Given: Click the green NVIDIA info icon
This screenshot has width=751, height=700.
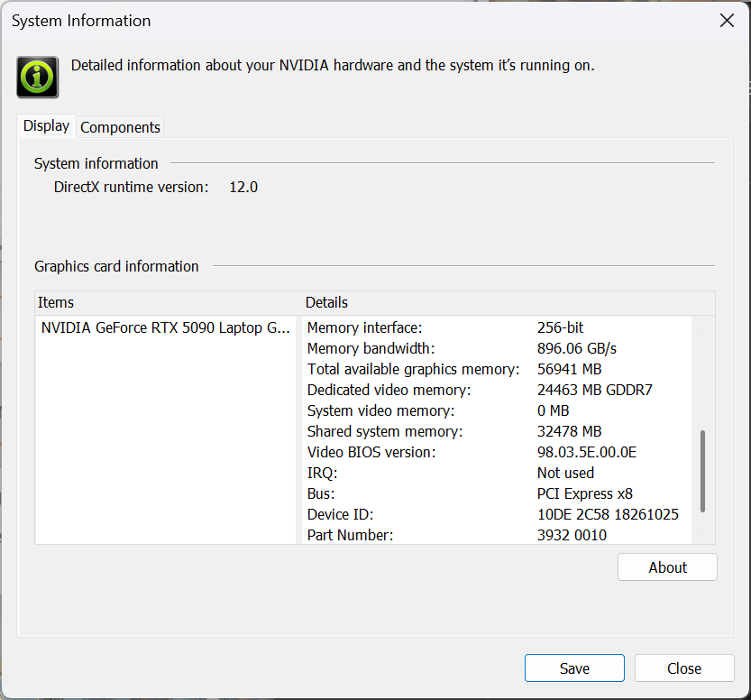Looking at the screenshot, I should pos(37,78).
